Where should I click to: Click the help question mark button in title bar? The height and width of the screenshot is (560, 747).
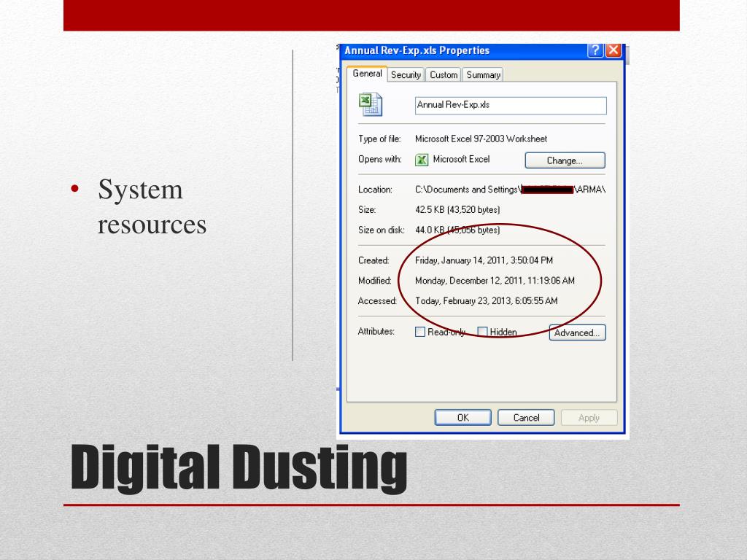tap(595, 50)
